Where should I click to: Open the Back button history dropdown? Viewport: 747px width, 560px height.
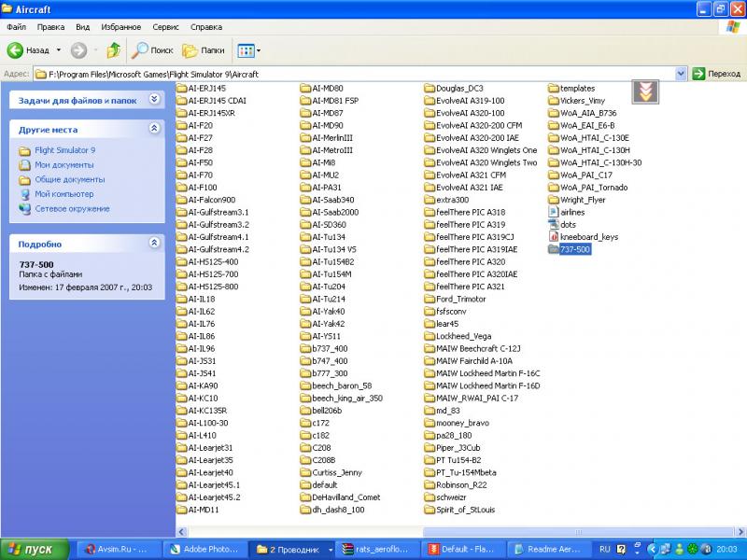pos(59,50)
